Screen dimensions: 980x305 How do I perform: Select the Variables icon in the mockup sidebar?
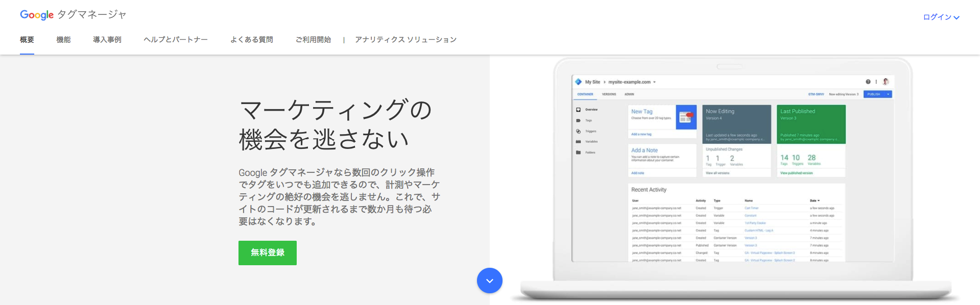pos(578,142)
